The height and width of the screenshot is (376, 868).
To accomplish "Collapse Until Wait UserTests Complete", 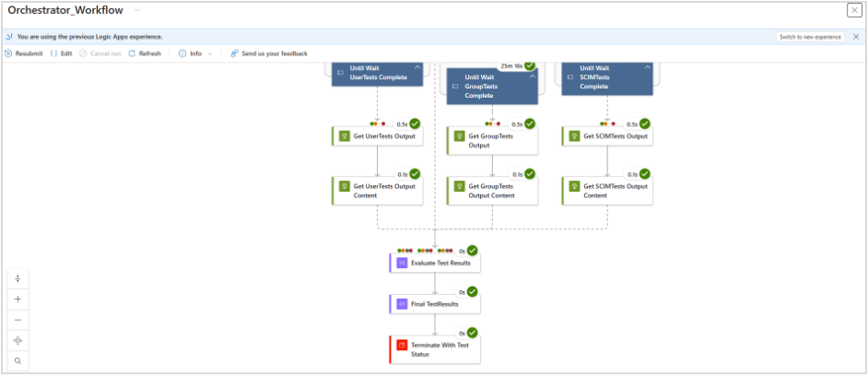I will click(x=417, y=67).
